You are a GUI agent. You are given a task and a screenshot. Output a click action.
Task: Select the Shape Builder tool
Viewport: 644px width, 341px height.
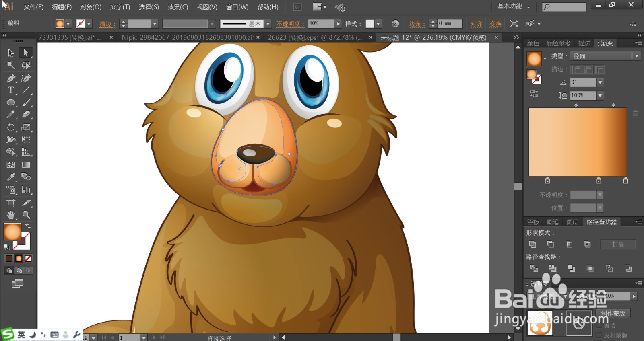click(11, 152)
